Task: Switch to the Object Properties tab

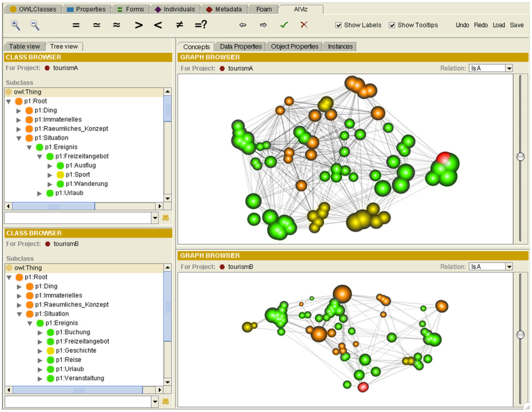Action: point(295,47)
